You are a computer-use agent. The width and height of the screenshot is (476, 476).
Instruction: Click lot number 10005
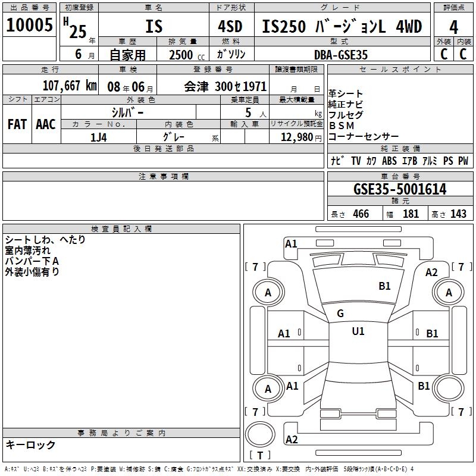click(x=29, y=24)
